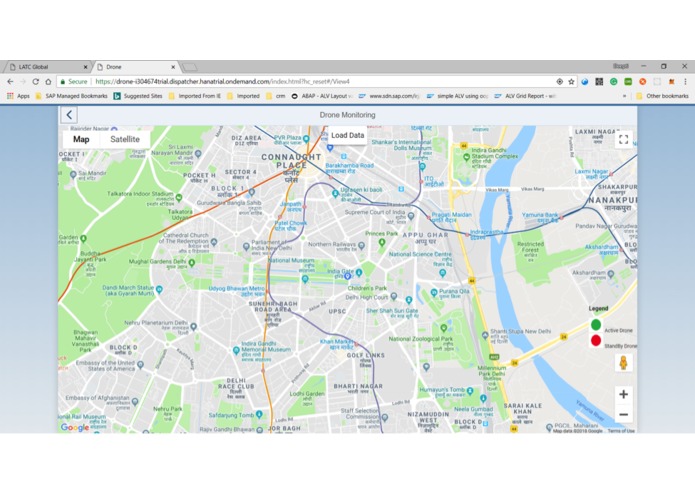This screenshot has height=494, width=695.
Task: Click the Purana Qila map marker
Action: (x=434, y=292)
